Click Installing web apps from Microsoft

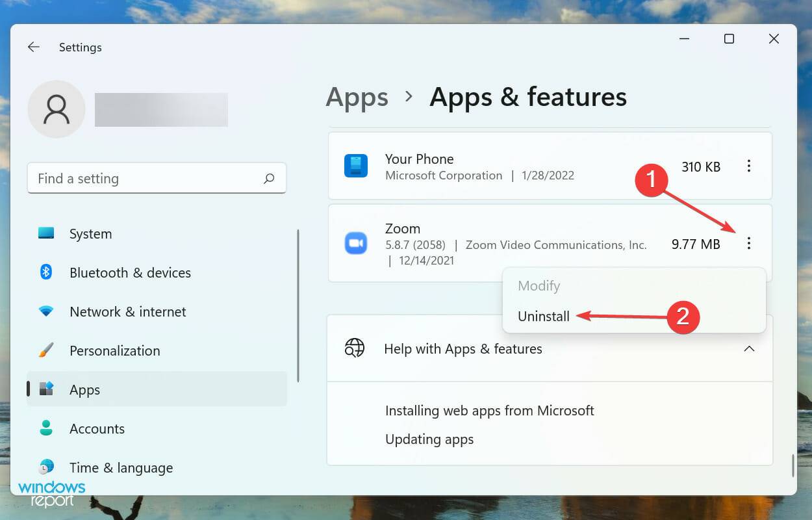[489, 411]
